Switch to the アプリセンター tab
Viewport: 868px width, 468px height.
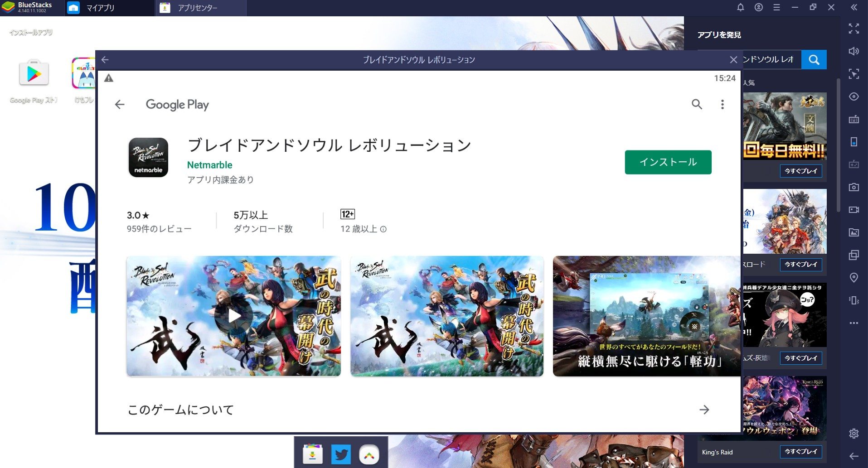click(x=201, y=8)
